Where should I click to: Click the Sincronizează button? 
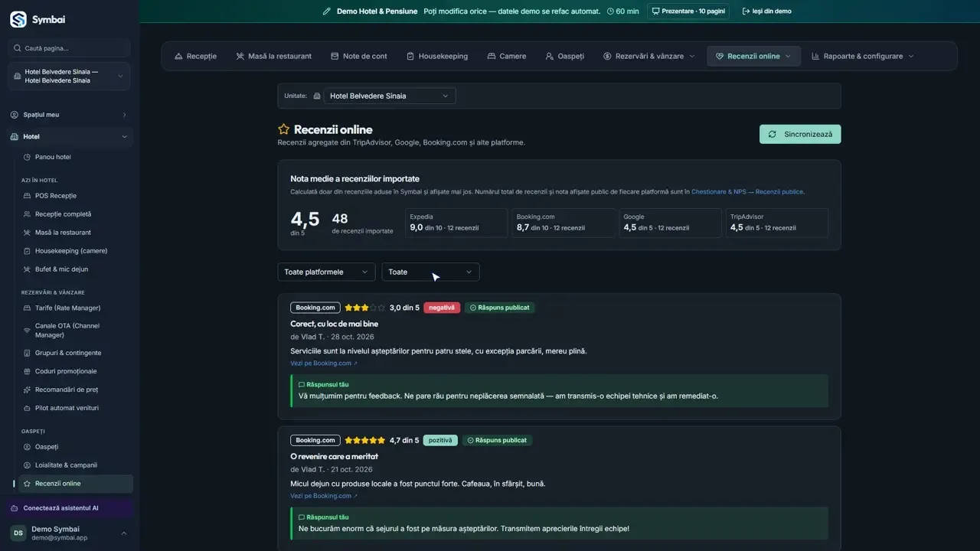800,134
